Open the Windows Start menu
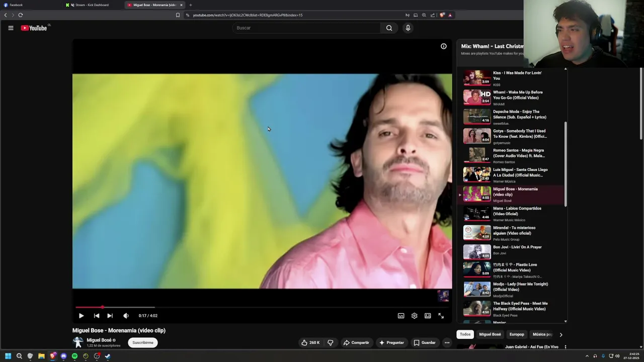644x362 pixels. 8,356
